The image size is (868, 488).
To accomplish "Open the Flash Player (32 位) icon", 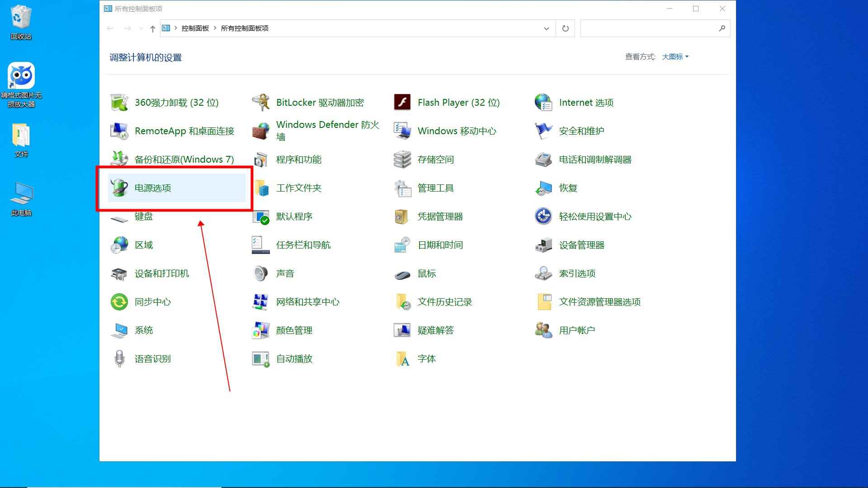I will (402, 103).
